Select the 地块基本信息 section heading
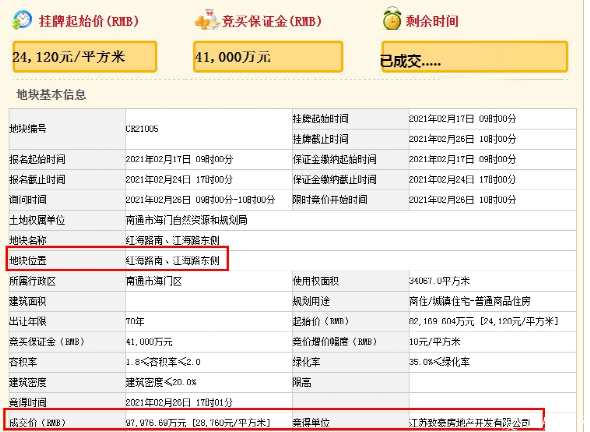 coord(51,95)
